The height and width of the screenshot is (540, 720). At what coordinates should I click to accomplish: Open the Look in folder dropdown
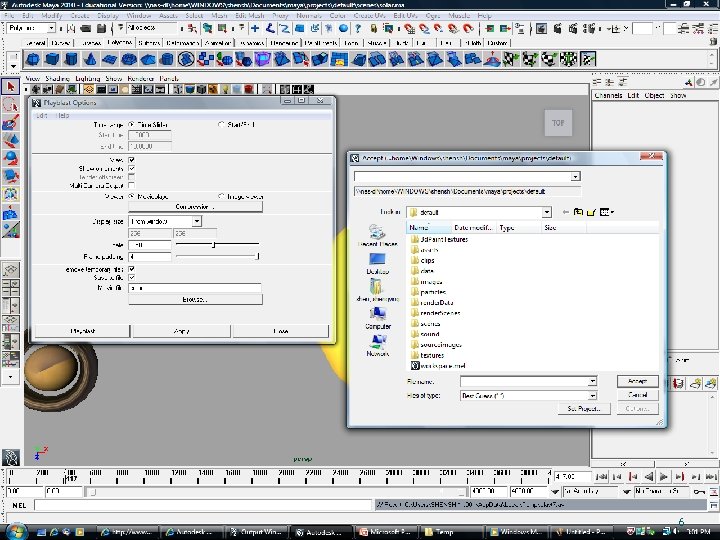(x=546, y=213)
